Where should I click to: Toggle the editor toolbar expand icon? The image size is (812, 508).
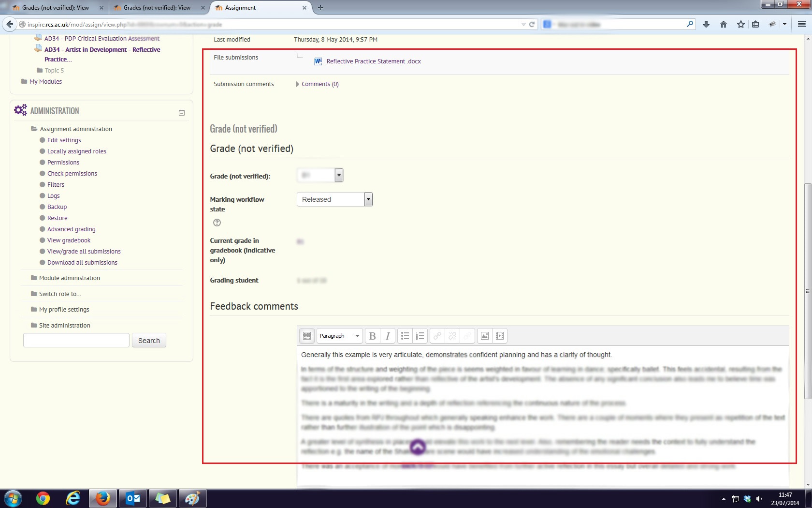[x=306, y=336]
